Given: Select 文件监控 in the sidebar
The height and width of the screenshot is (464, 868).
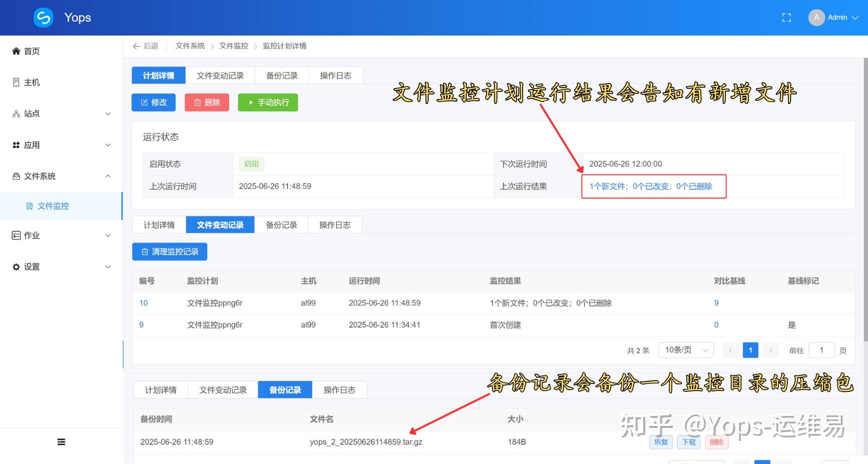Looking at the screenshot, I should coord(52,206).
